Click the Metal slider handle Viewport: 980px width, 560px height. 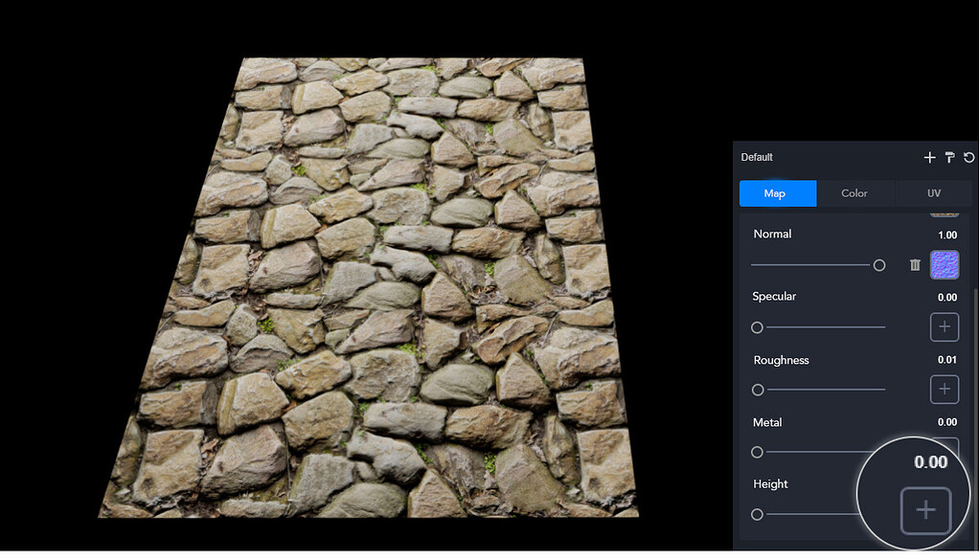point(757,452)
